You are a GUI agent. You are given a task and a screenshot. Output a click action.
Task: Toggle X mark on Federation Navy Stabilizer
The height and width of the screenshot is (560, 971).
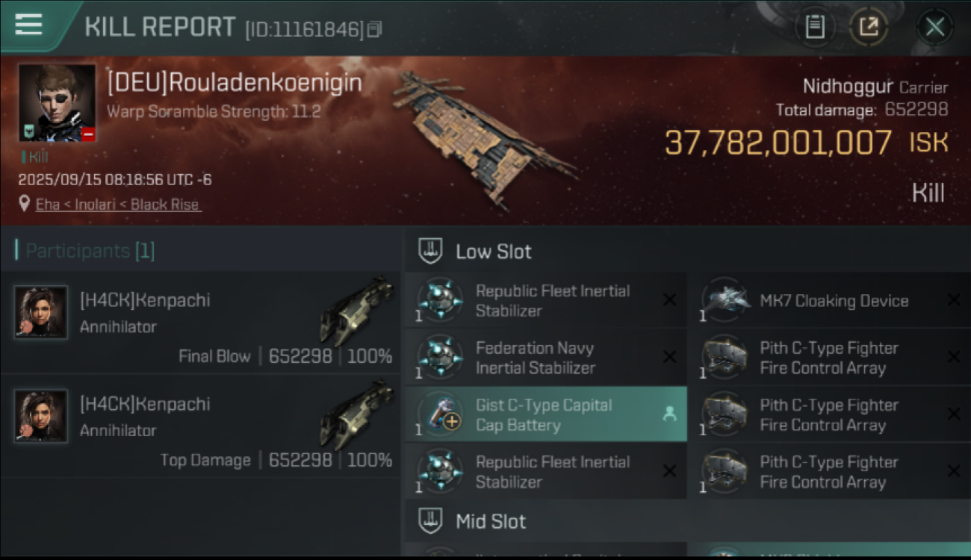pyautogui.click(x=670, y=358)
